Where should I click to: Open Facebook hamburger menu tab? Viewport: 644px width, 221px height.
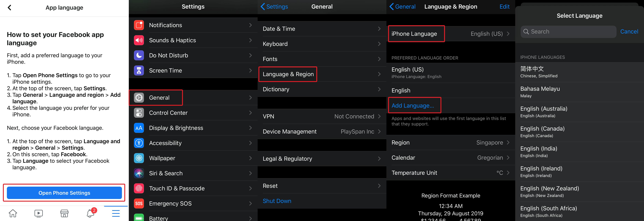tap(116, 213)
